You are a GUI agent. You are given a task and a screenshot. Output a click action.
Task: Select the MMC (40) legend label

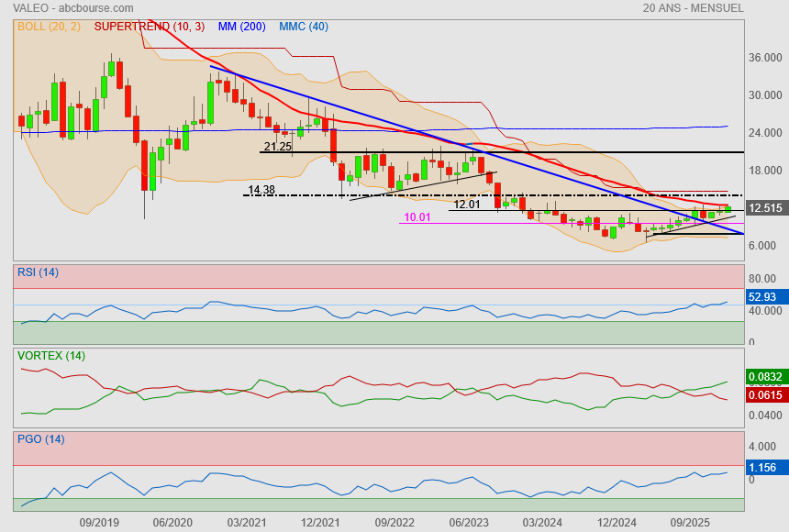303,27
